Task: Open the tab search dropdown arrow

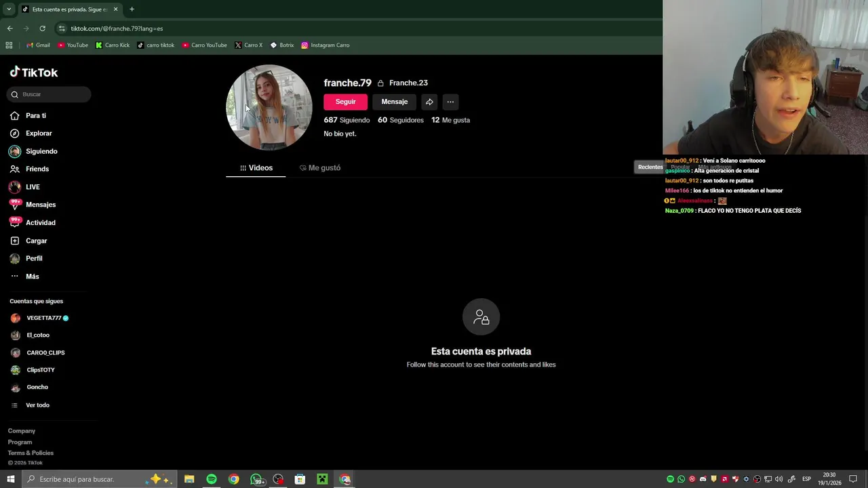Action: click(x=9, y=9)
